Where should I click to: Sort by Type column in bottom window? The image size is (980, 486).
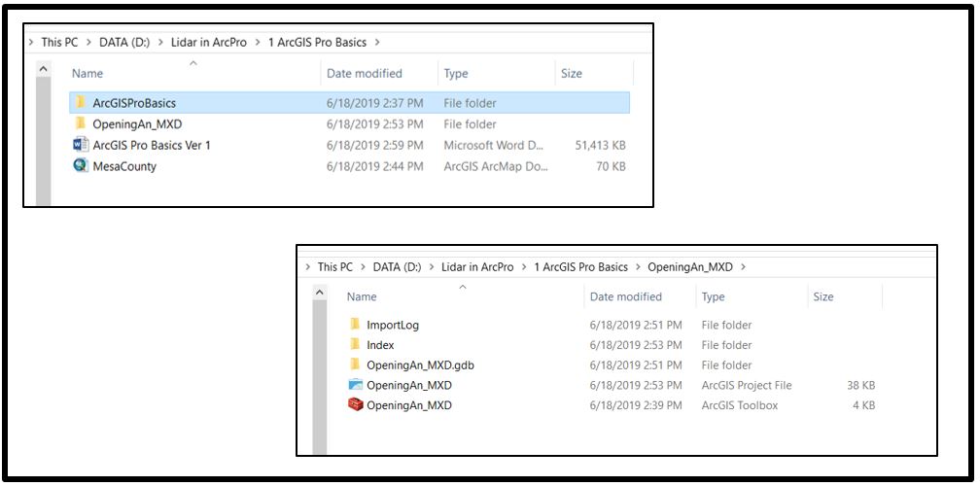713,296
